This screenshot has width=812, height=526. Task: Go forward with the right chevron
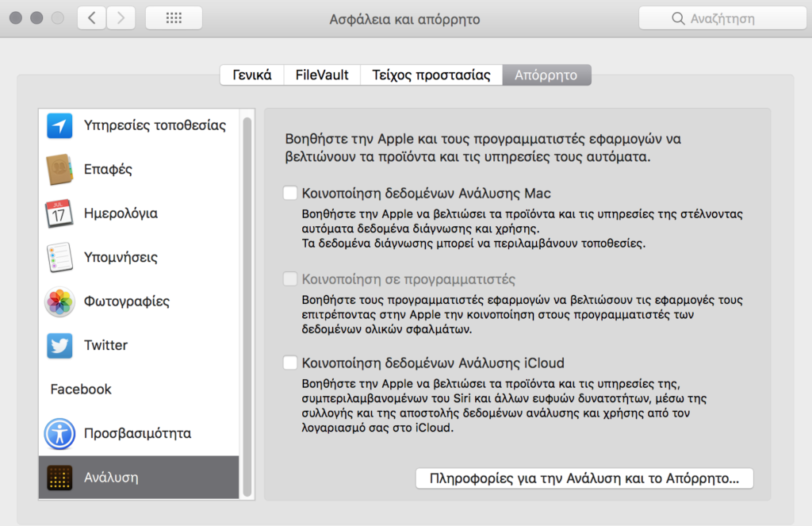pos(121,18)
